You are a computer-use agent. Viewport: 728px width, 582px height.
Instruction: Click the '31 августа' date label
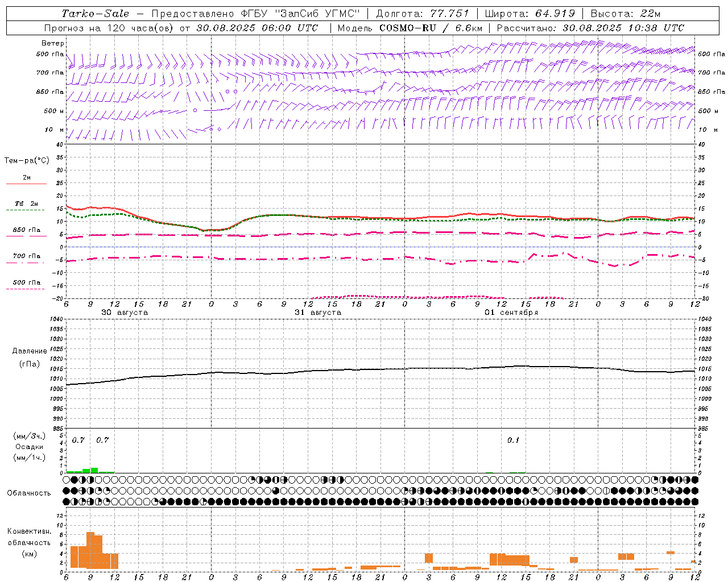tap(318, 312)
